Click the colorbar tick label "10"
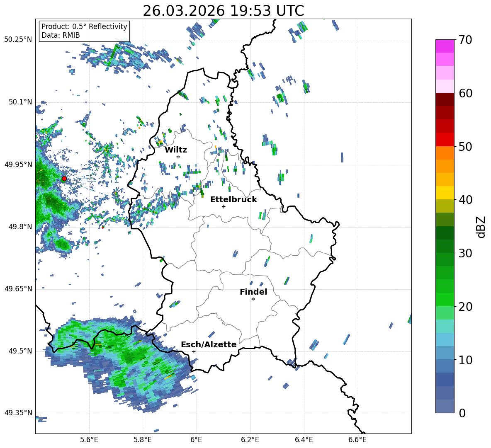The height and width of the screenshot is (448, 491). [x=465, y=360]
